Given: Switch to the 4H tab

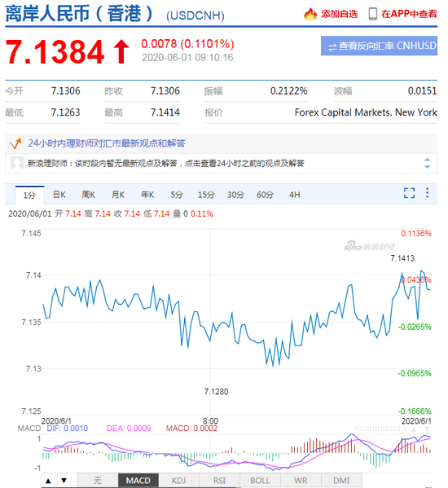Looking at the screenshot, I should click(x=294, y=195).
